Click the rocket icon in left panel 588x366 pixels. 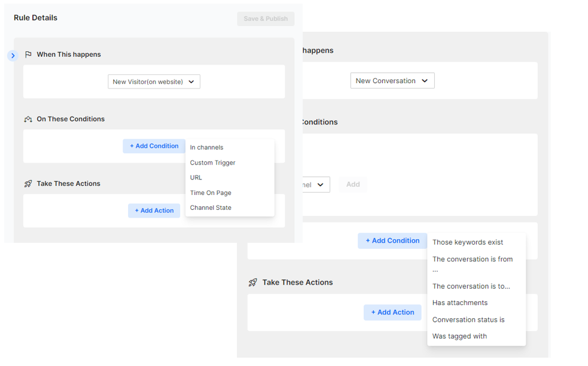[28, 184]
